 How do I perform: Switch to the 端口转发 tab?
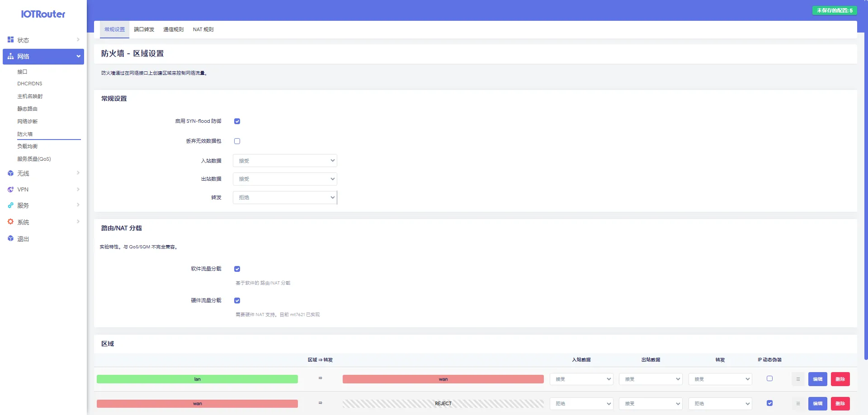pos(144,30)
